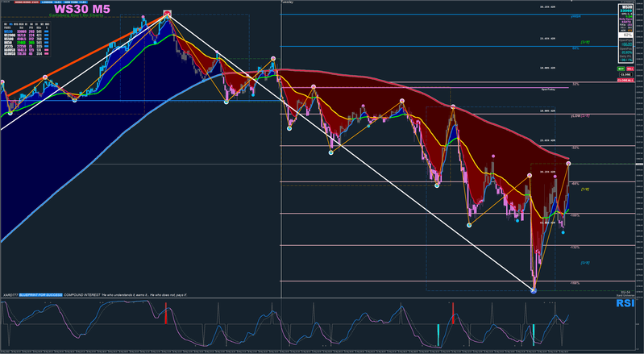The height and width of the screenshot is (354, 644).
Task: Click the -168% level label
Action: pyautogui.click(x=575, y=283)
